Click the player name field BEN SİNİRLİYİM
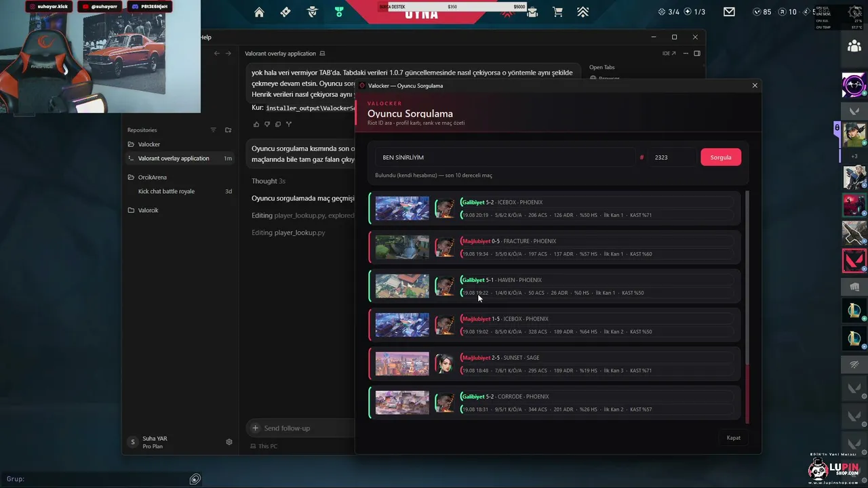 (x=506, y=157)
